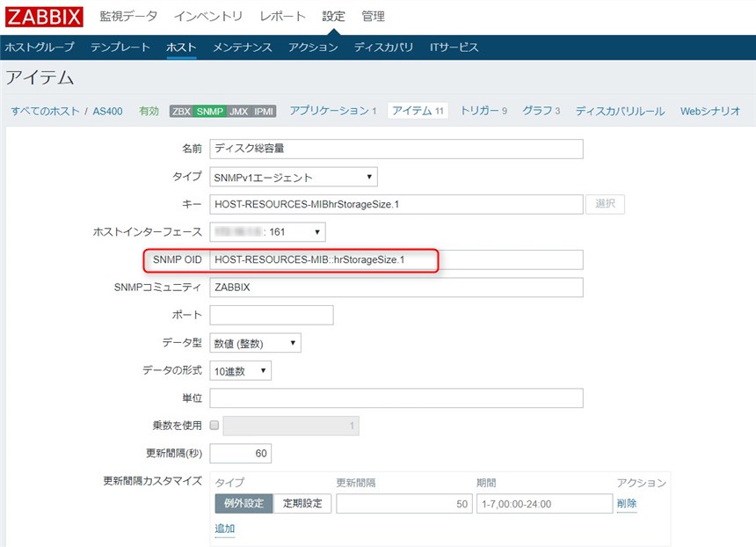Click the IPMI availability badge

[x=264, y=112]
